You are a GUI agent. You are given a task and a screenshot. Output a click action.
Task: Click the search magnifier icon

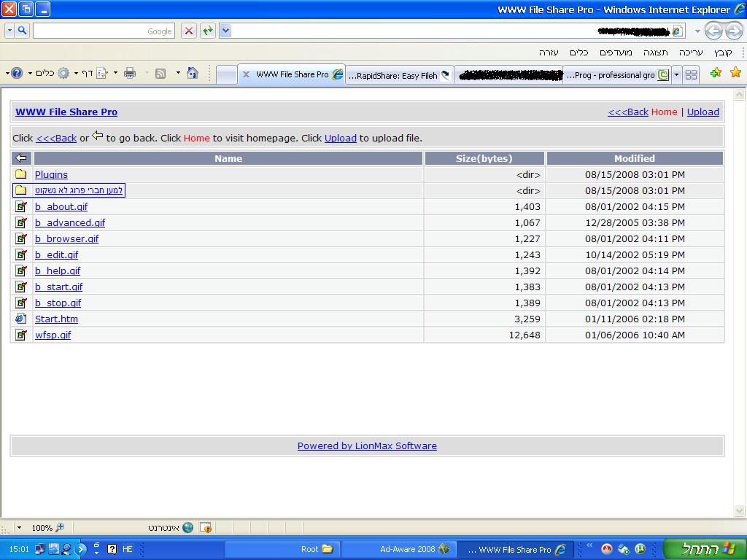click(x=22, y=31)
